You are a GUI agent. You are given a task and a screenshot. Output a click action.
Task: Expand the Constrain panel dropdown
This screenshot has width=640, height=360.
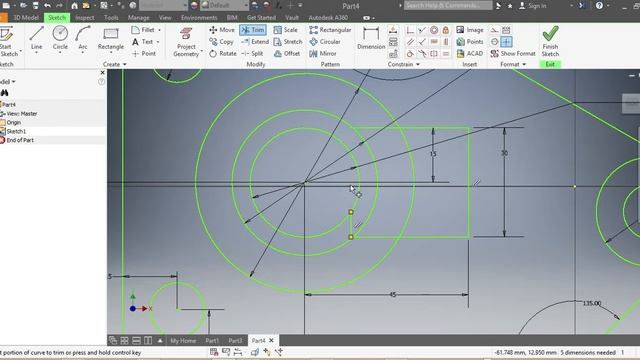tap(404, 64)
